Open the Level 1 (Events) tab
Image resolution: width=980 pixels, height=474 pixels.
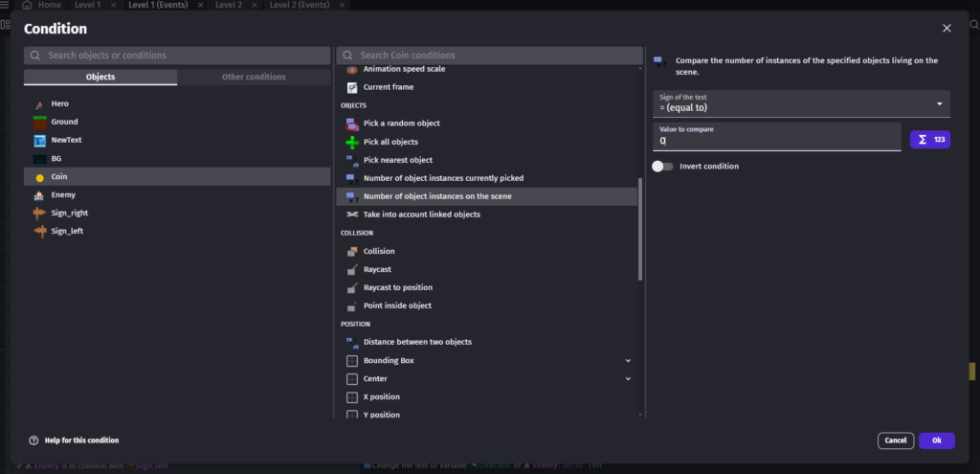(158, 5)
